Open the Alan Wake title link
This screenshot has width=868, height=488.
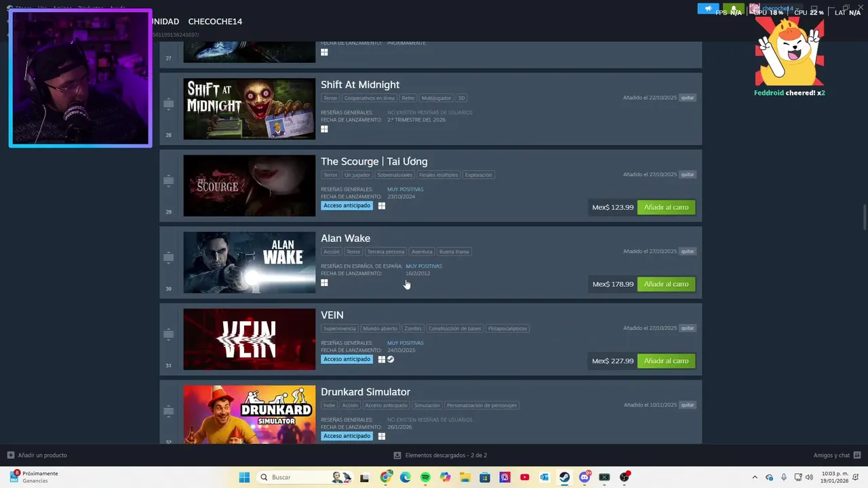tap(346, 238)
